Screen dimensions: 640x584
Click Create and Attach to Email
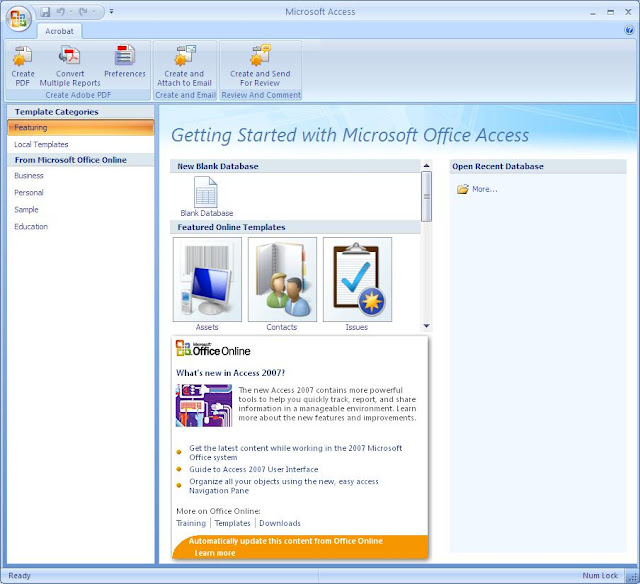tap(184, 66)
